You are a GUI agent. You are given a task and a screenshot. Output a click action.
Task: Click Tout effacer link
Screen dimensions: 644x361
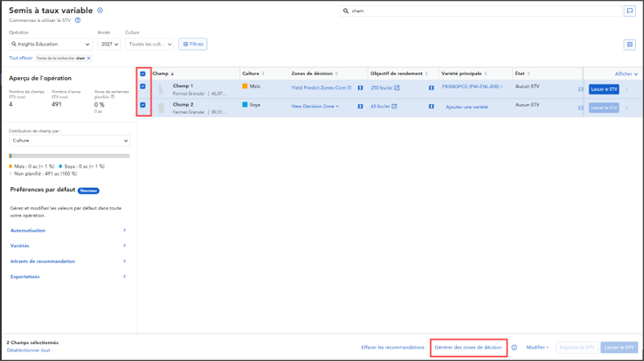(21, 59)
